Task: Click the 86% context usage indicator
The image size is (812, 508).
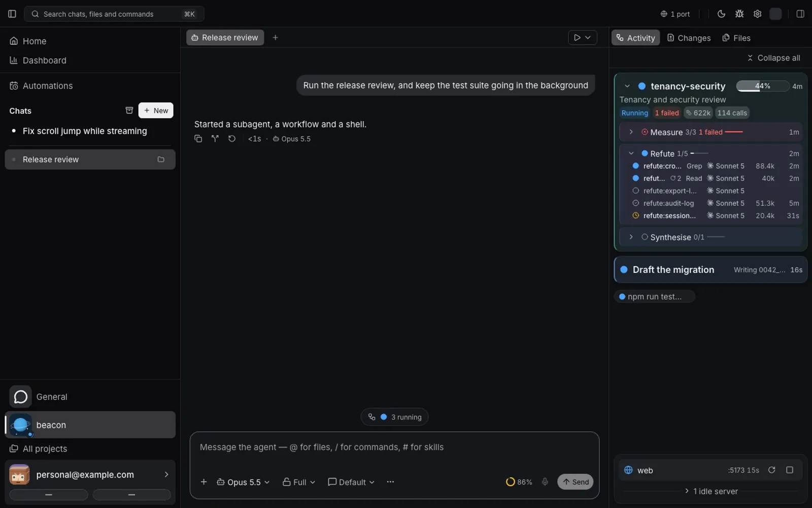Action: [519, 482]
